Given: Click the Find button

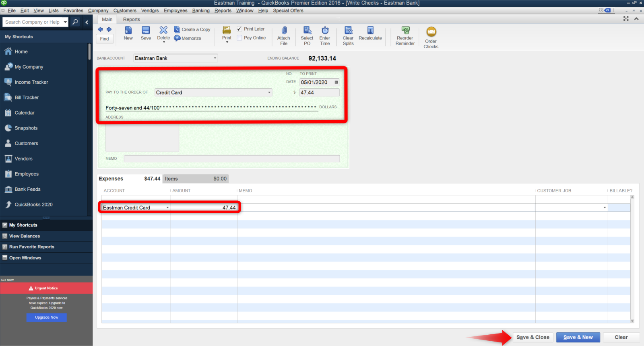Looking at the screenshot, I should click(x=105, y=39).
